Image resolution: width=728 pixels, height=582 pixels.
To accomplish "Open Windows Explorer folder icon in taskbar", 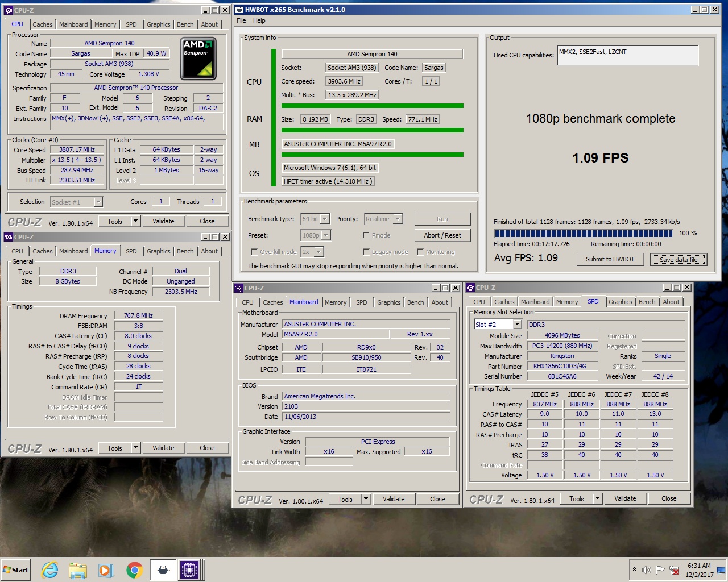I will (78, 569).
